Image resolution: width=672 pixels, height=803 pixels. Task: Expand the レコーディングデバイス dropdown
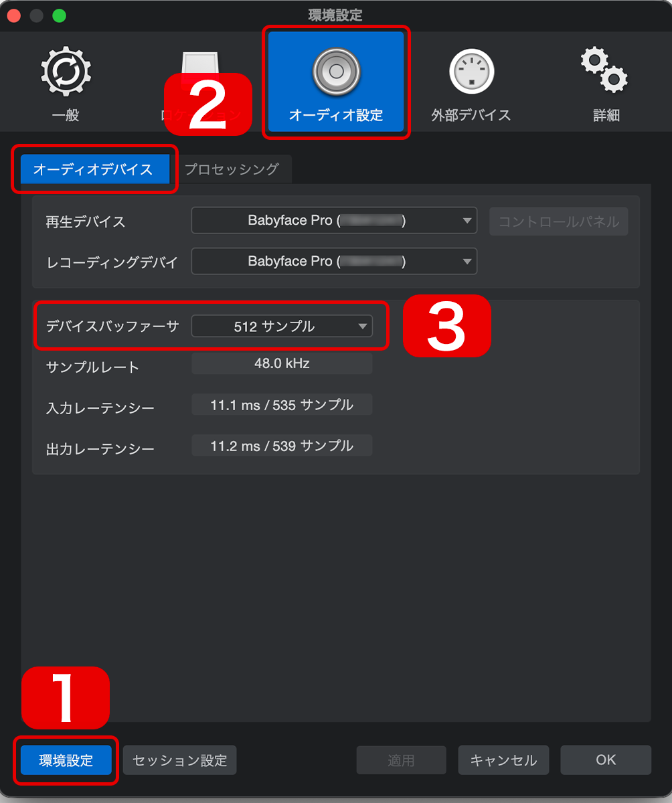[x=334, y=261]
